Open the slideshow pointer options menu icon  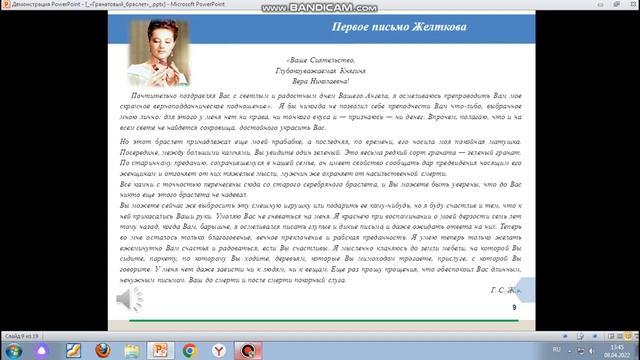pyautogui.click(x=580, y=336)
